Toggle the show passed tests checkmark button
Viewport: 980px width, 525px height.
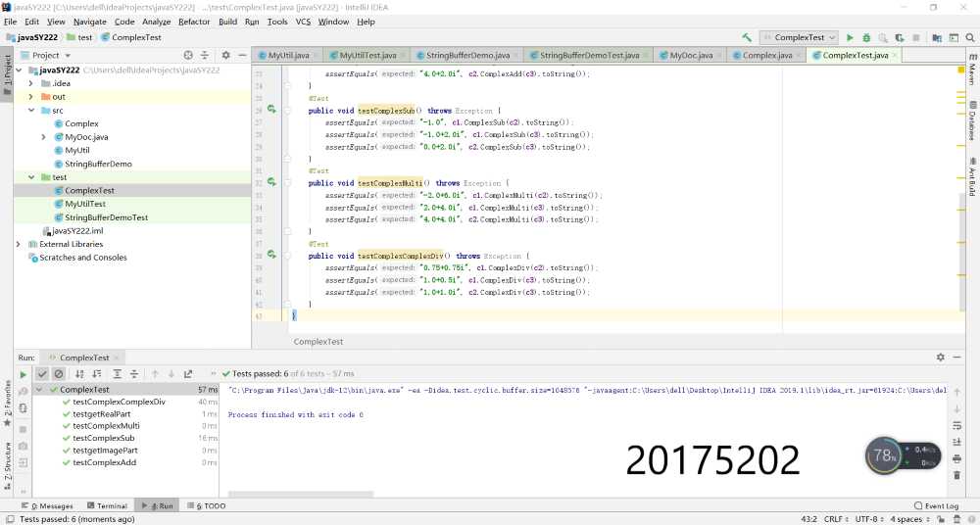(x=42, y=374)
